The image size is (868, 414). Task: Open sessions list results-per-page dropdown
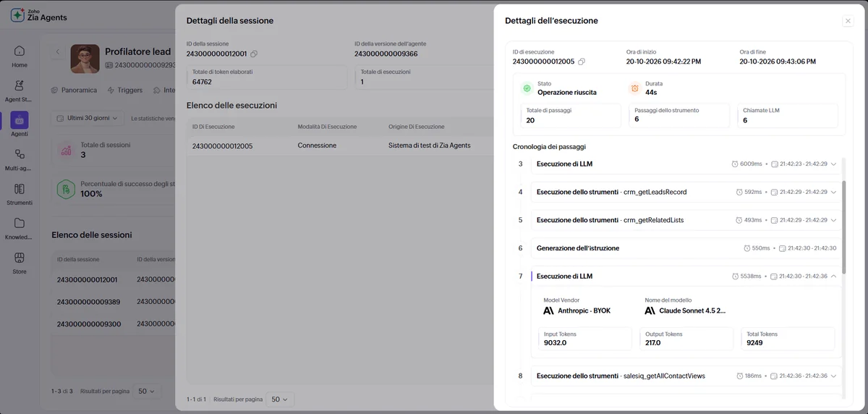[147, 391]
